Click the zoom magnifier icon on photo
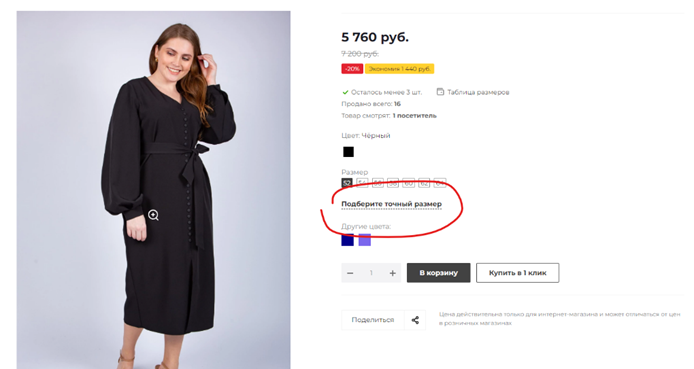Screen dimensions: 694x369 [x=153, y=215]
